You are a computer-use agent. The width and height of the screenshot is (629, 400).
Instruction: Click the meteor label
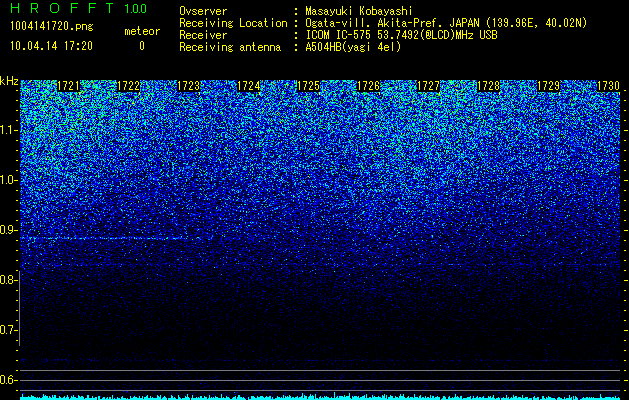(142, 31)
